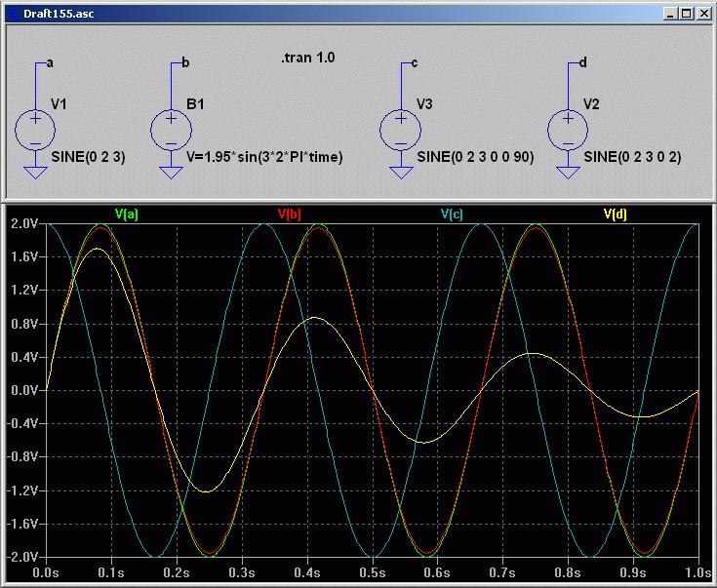Click the V(c) trace label
This screenshot has height=588, width=717.
point(452,214)
